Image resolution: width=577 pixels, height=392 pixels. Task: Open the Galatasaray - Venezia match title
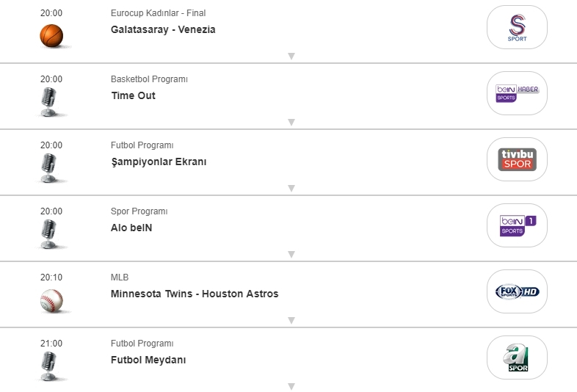tap(163, 30)
